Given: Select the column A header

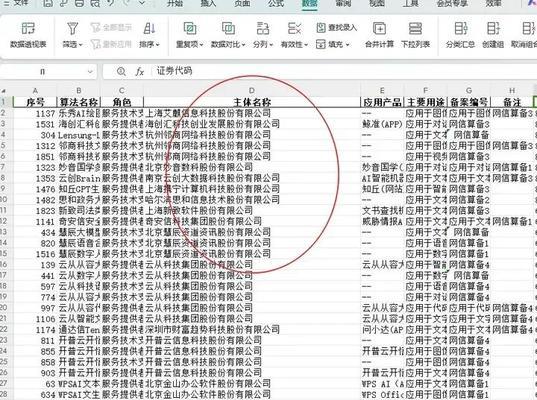Looking at the screenshot, I should pyautogui.click(x=35, y=91).
